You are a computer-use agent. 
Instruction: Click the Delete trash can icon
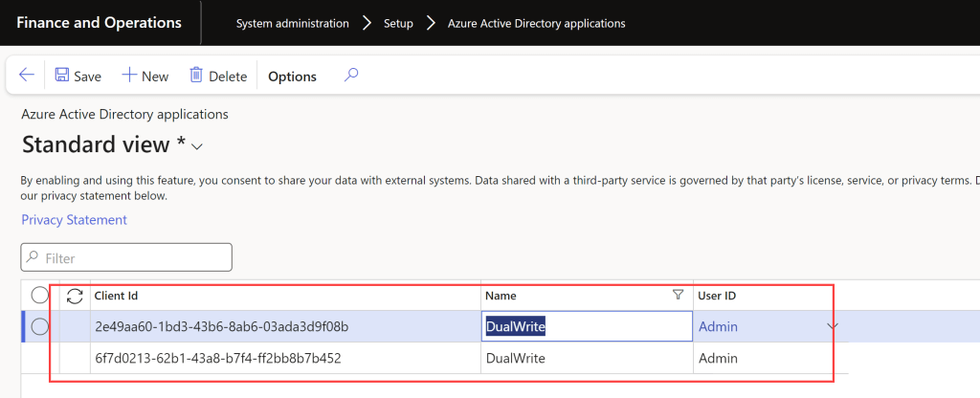pos(196,76)
